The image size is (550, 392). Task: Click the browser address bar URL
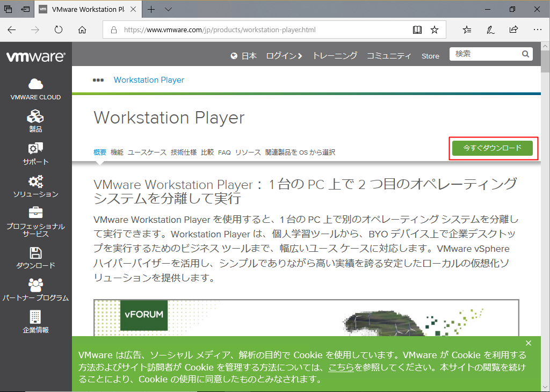tap(220, 30)
